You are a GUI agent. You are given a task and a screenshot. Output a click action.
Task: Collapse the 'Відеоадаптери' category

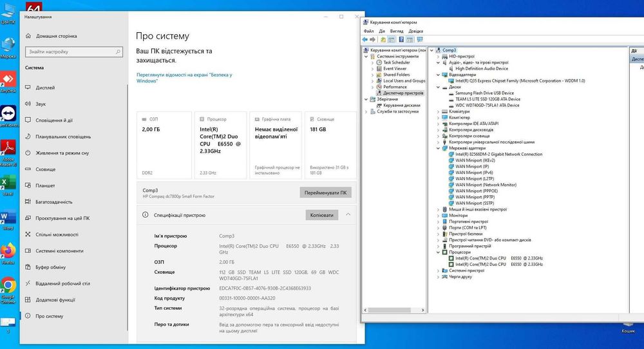click(438, 75)
